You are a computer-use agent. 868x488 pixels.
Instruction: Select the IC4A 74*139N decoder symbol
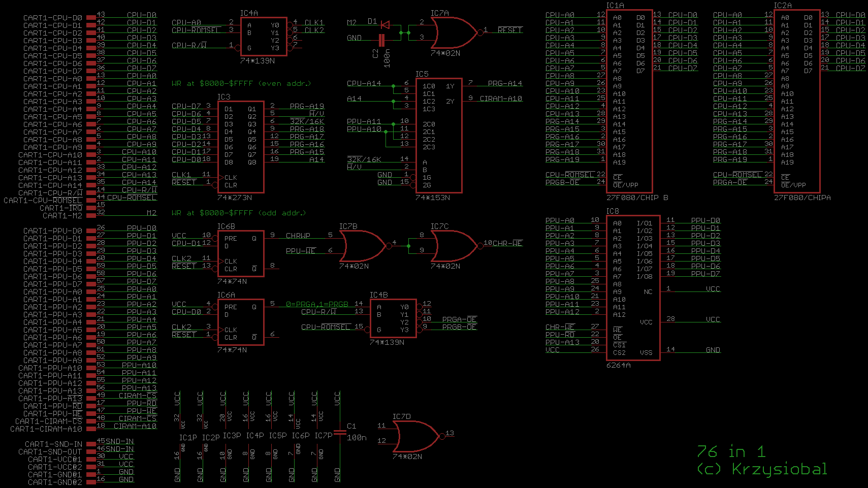pos(264,37)
